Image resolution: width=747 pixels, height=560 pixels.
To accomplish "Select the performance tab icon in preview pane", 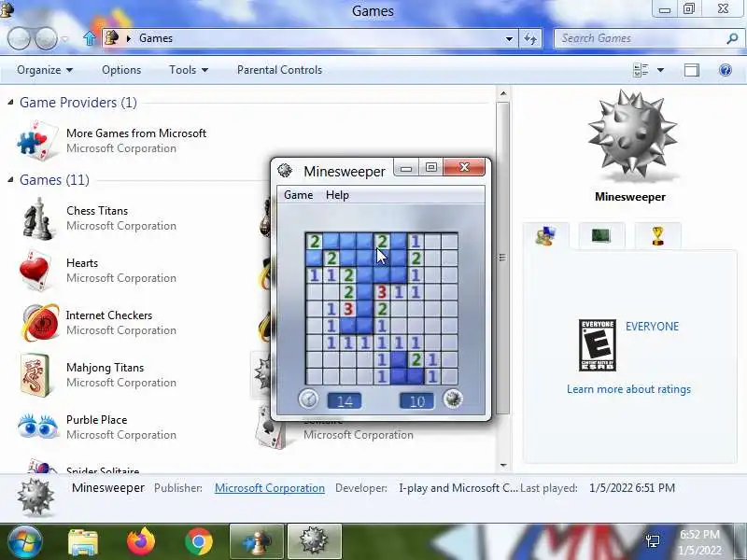I will tap(600, 235).
